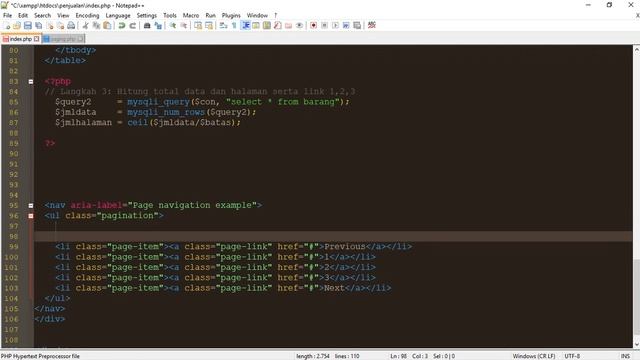This screenshot has width=640, height=360.
Task: Paste using the clipboard toolbar icon
Action: pos(107,25)
